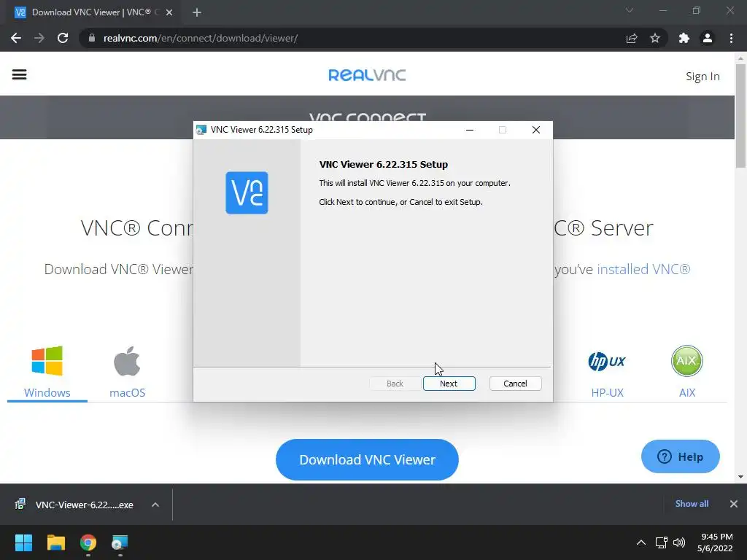Minimize the VNC Viewer Setup dialog

tap(470, 130)
